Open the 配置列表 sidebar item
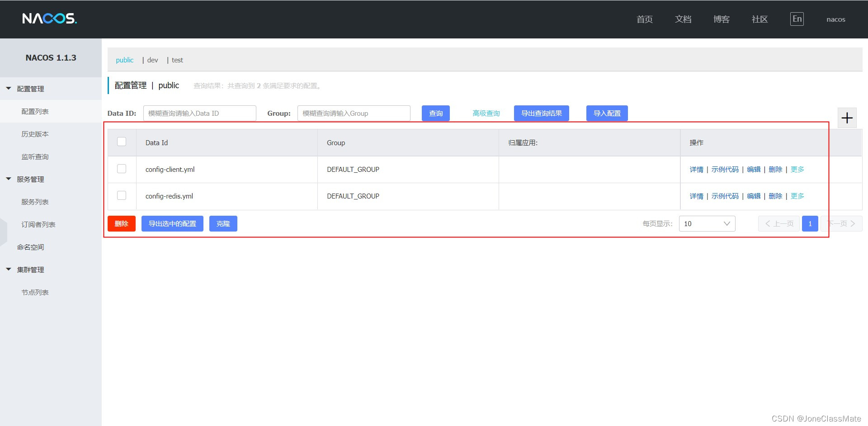 click(x=51, y=111)
